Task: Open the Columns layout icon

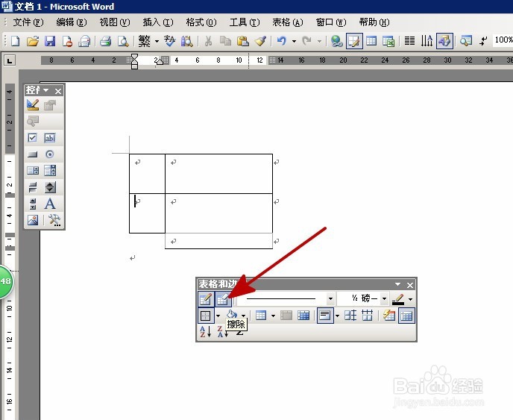Action: tap(409, 41)
